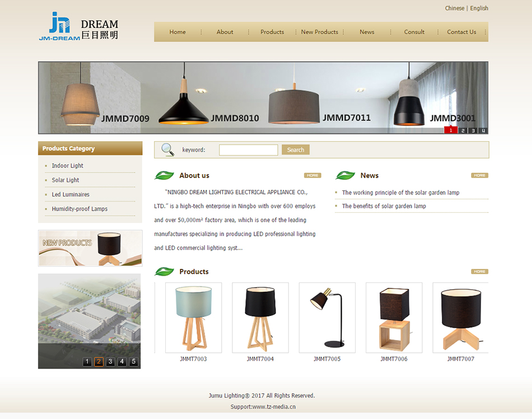Click JMMD3001 pendant lamp in banner
The width and height of the screenshot is (532, 419).
tap(409, 102)
